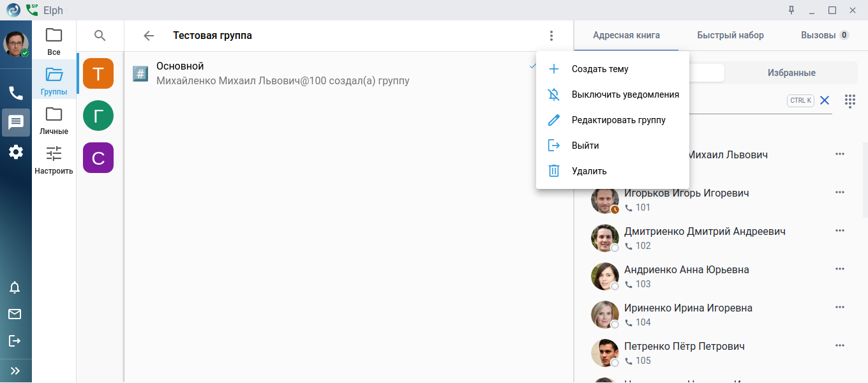Click avatar of Андриенко Анна Юрьевна
Screen dimensions: 868x383
click(x=604, y=276)
